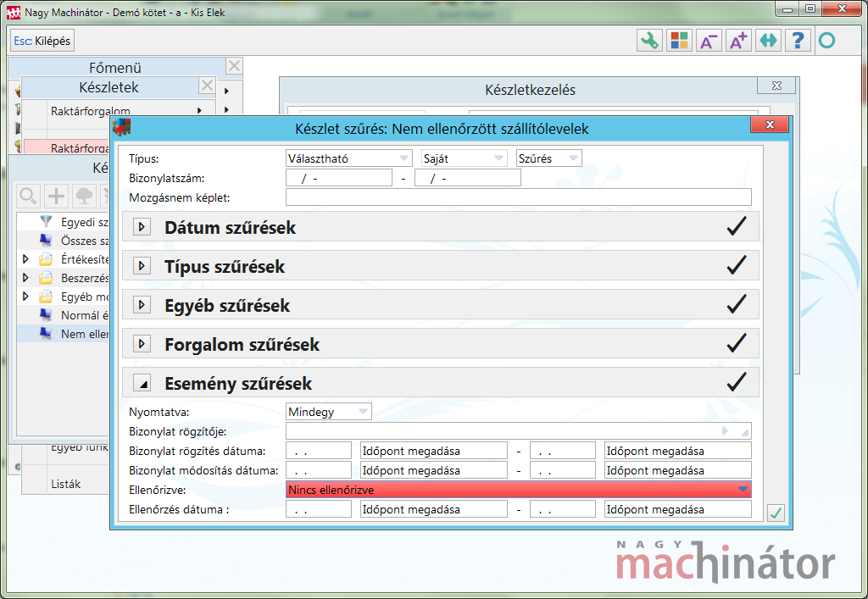Toggle checkmark of Esemény szűrések

[x=737, y=382]
